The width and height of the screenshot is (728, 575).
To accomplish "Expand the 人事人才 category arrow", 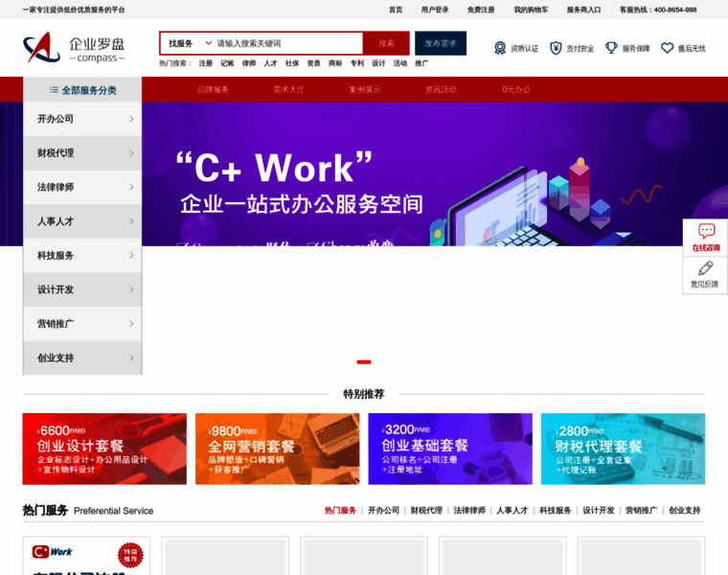I will pyautogui.click(x=131, y=221).
